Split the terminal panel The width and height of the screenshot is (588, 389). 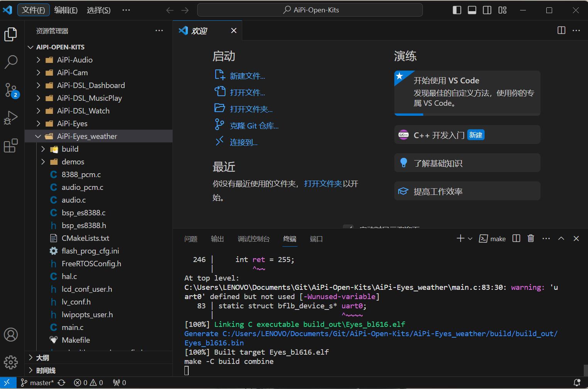516,238
